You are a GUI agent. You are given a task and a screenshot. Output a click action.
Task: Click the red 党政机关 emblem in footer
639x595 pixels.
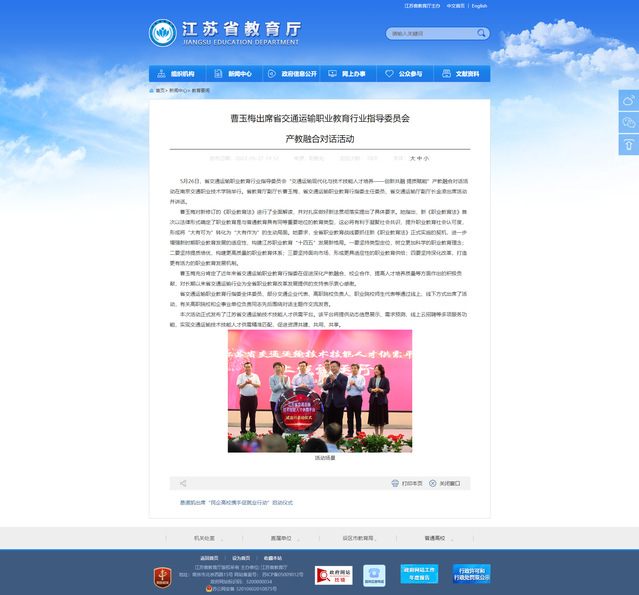pos(162,576)
